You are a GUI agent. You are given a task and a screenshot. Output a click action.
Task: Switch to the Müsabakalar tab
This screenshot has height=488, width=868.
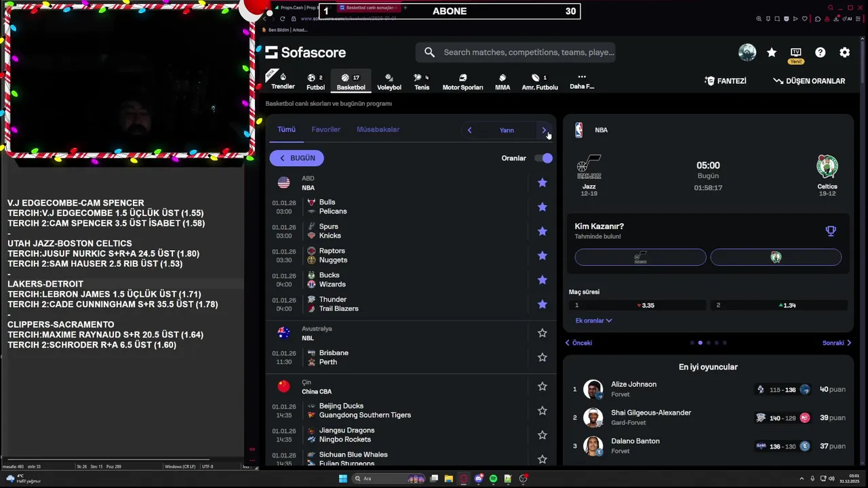click(378, 129)
